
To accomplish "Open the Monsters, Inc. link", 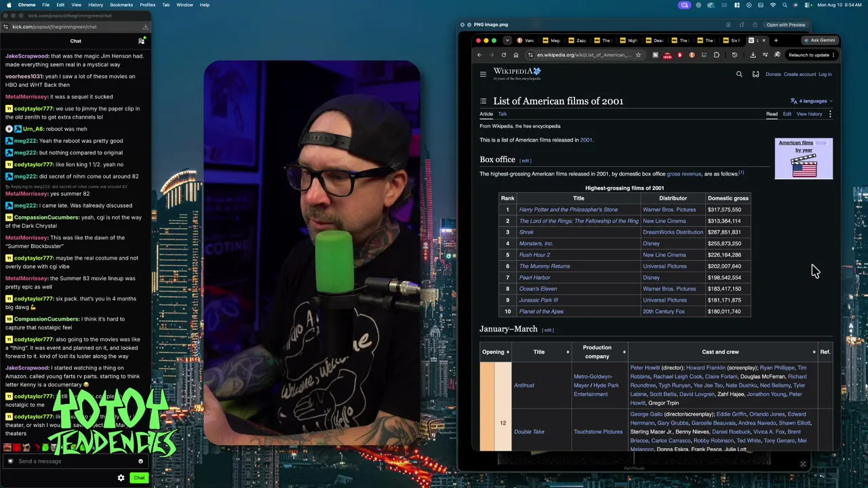I will (x=536, y=243).
